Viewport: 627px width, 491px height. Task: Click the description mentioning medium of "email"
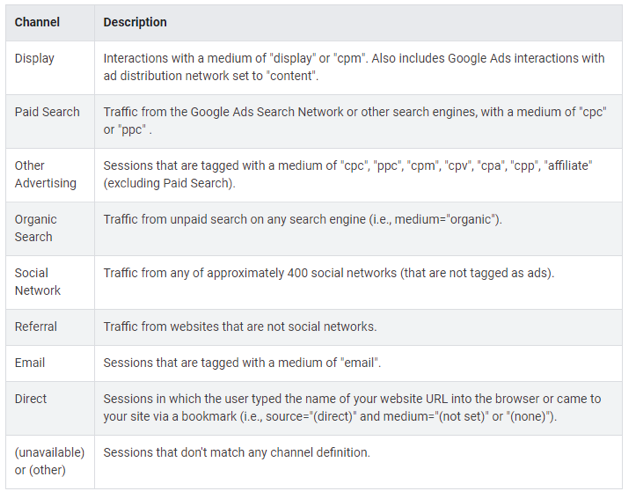click(x=242, y=362)
